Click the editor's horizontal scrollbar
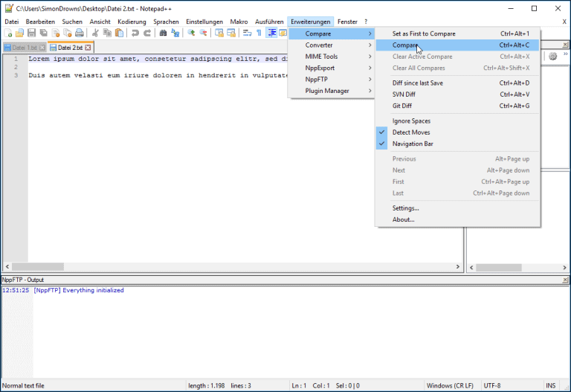571x392 pixels. (x=223, y=266)
